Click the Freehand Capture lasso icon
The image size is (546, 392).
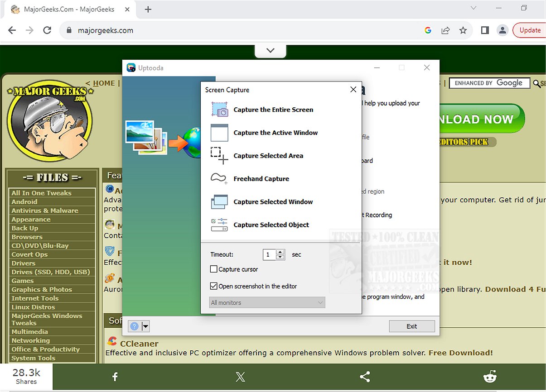(x=219, y=179)
